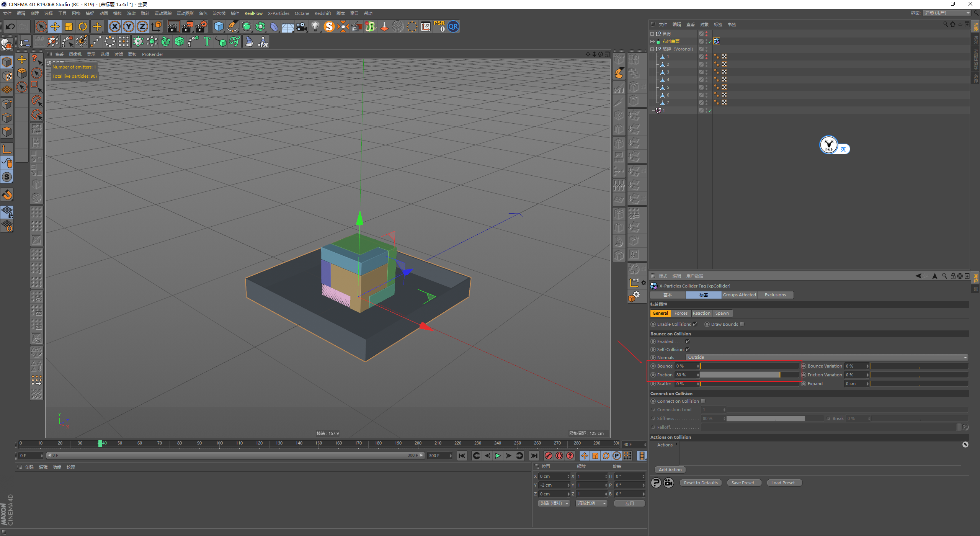Open the 界面 layout dropdown
The height and width of the screenshot is (536, 980).
click(947, 13)
